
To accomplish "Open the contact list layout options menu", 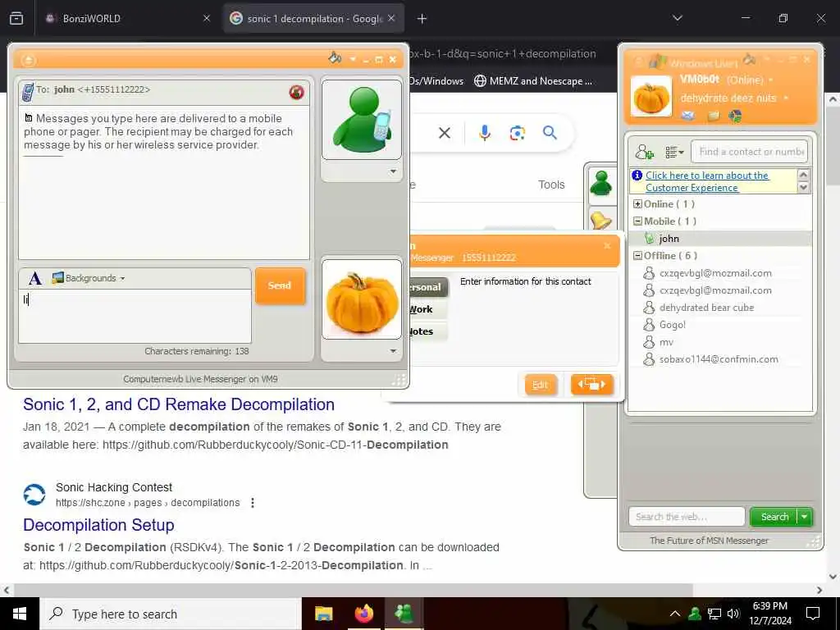I will [674, 153].
